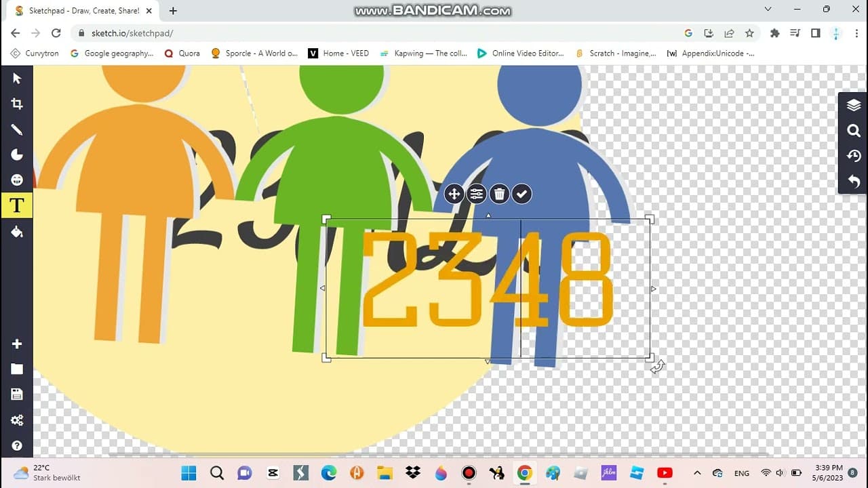868x488 pixels.
Task: Open the Kapwing bookmark
Action: coord(424,53)
